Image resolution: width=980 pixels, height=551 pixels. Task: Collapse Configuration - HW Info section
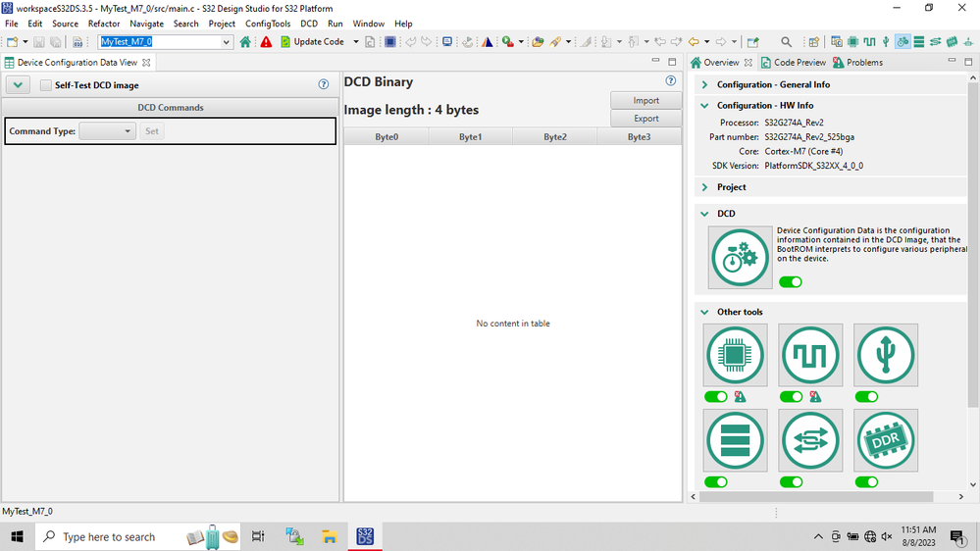tap(705, 106)
